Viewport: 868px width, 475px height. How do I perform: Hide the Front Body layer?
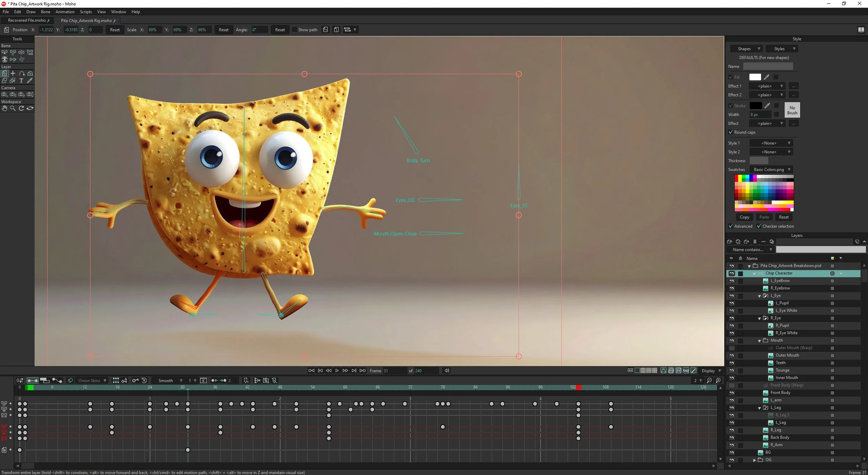(732, 393)
